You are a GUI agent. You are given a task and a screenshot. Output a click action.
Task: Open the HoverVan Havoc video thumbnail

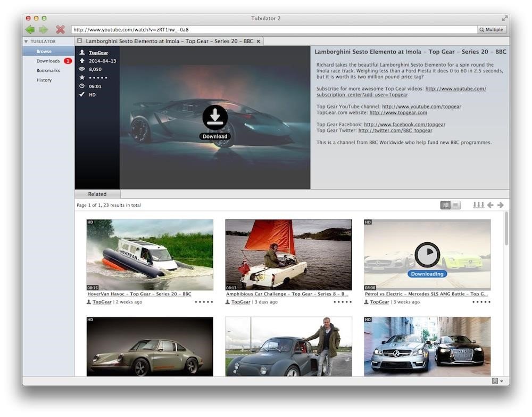pyautogui.click(x=150, y=255)
